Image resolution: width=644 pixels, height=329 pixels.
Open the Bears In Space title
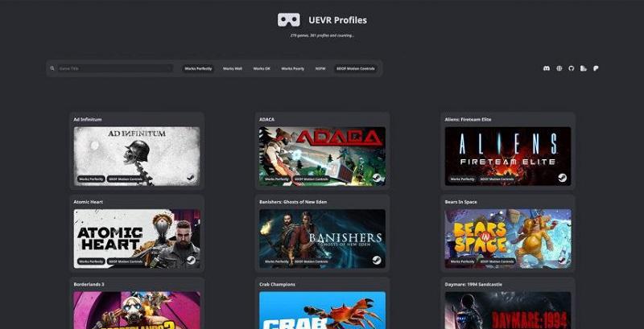[x=460, y=202]
